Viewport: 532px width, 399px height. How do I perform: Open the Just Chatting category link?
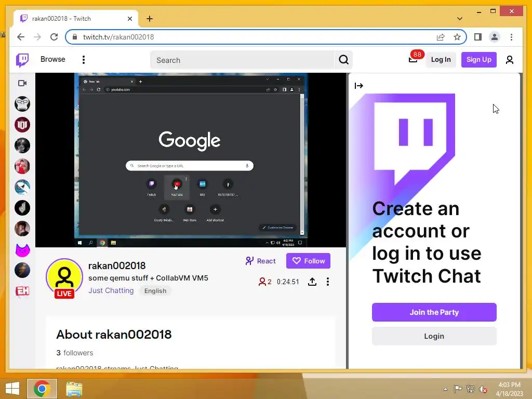(x=111, y=290)
